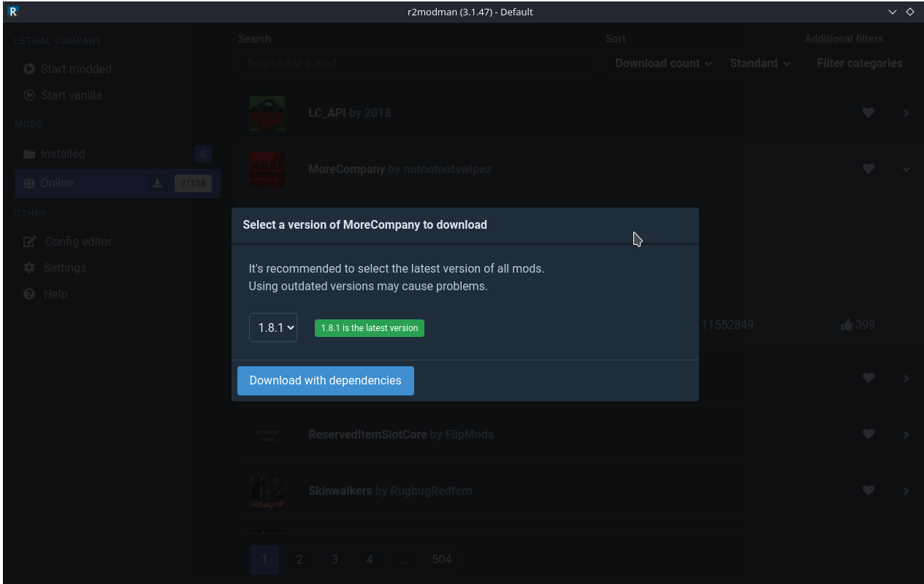
Task: Expand the ReservedItemSlotCore row chevron
Action: (906, 435)
